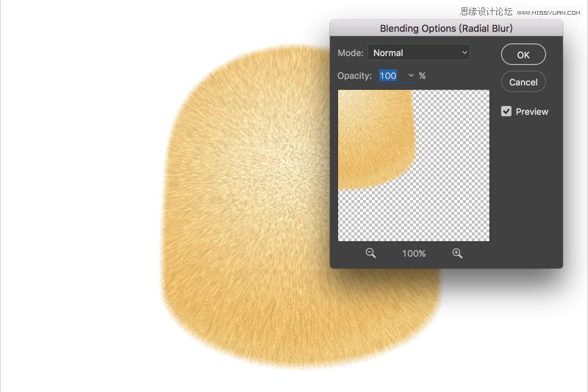The height and width of the screenshot is (392, 588).
Task: Click the Opacity label text
Action: point(354,76)
